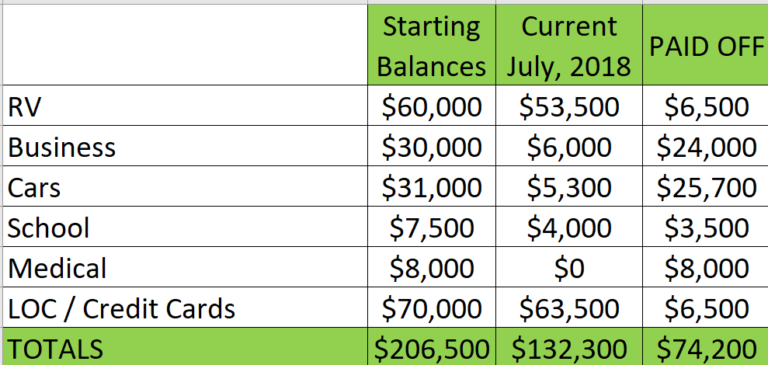Click the $5,300 Cars current balance cell
The image size is (768, 365).
569,186
